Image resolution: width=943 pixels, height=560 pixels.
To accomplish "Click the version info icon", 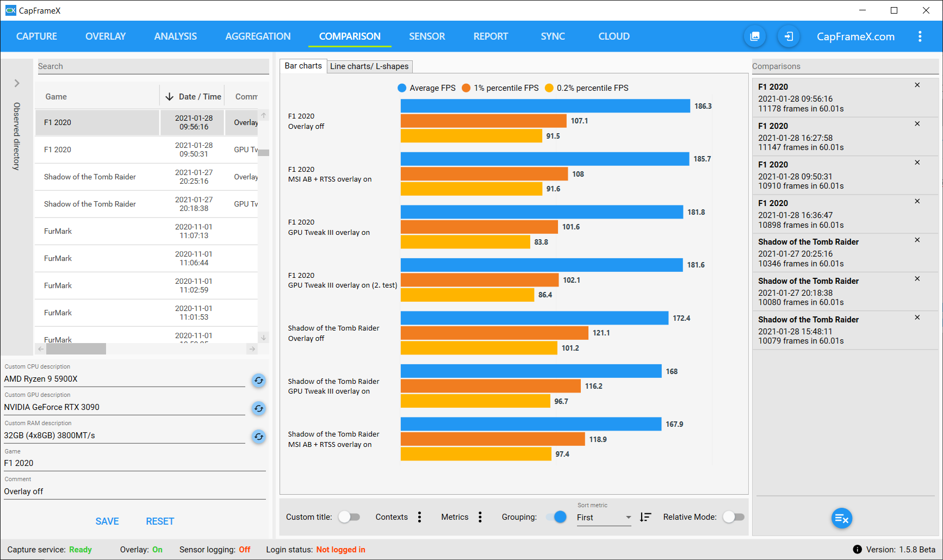I will coord(857,550).
